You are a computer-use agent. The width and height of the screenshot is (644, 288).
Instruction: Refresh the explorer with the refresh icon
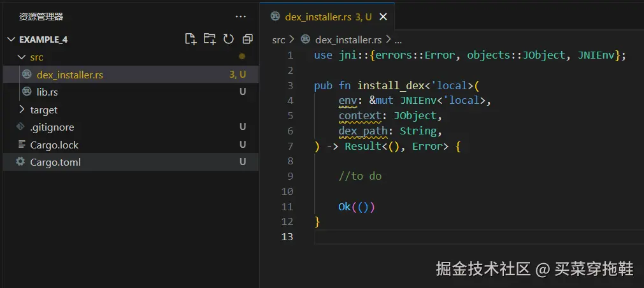228,39
